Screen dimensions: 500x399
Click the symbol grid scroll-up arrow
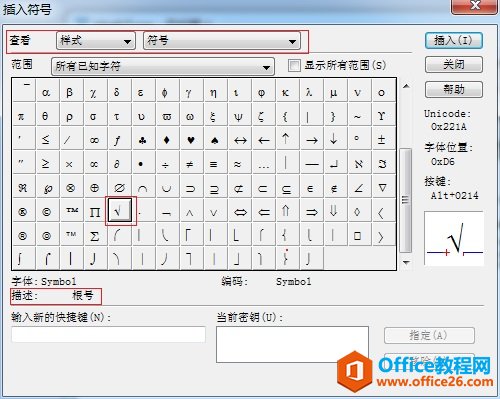click(406, 86)
